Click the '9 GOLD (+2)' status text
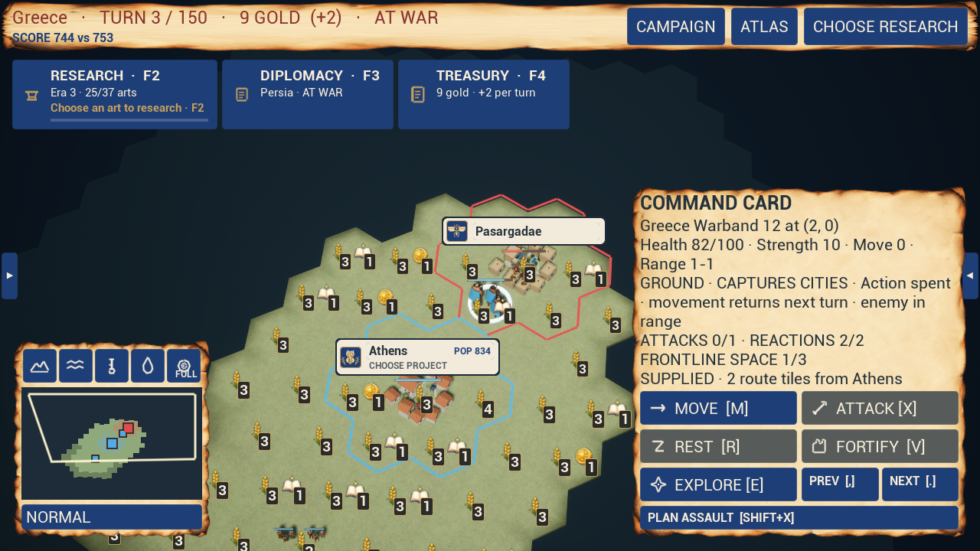The height and width of the screenshot is (551, 980). 291,17
